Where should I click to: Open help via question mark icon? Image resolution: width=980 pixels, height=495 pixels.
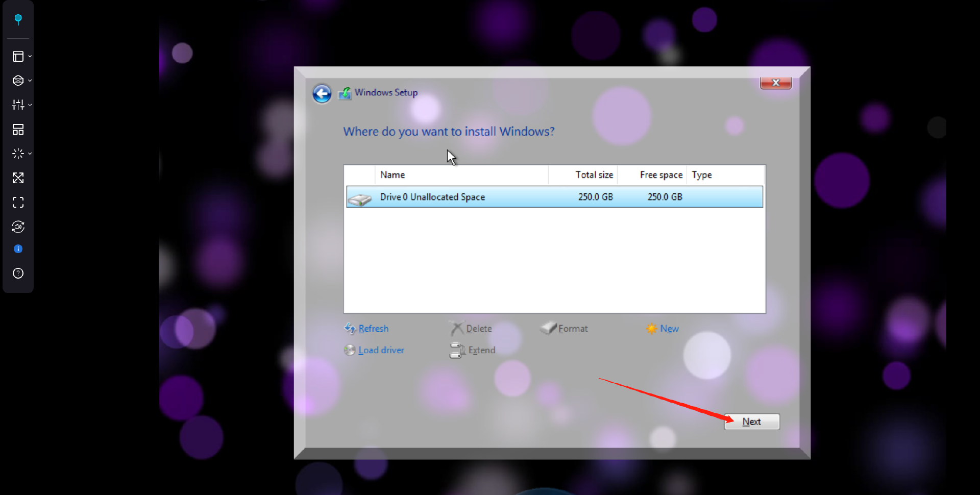click(x=18, y=274)
